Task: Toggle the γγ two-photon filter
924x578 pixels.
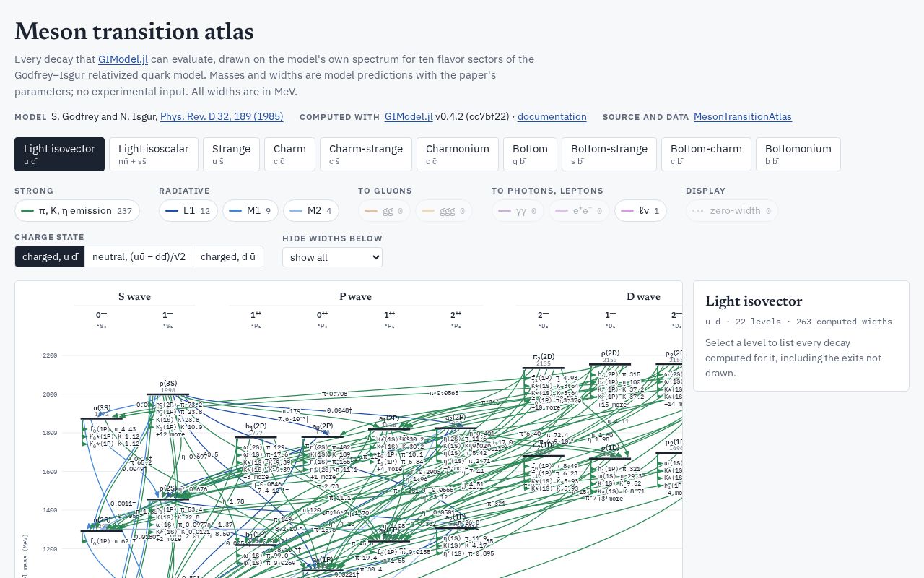Action: click(x=518, y=210)
